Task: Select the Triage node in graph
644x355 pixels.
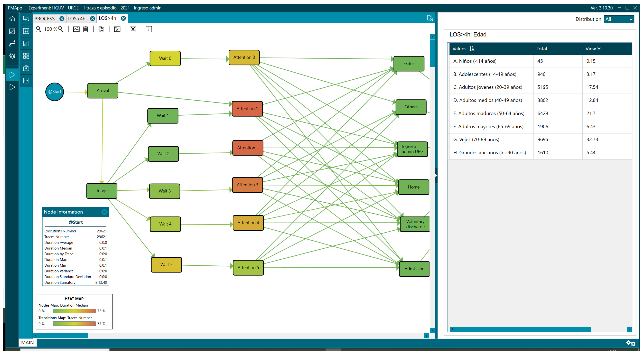Action: (x=101, y=191)
